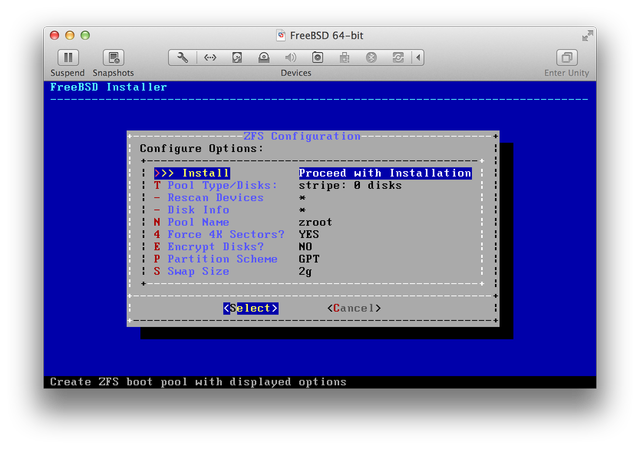Viewport: 640px width, 449px height.
Task: Close the window with red button
Action: 54,36
